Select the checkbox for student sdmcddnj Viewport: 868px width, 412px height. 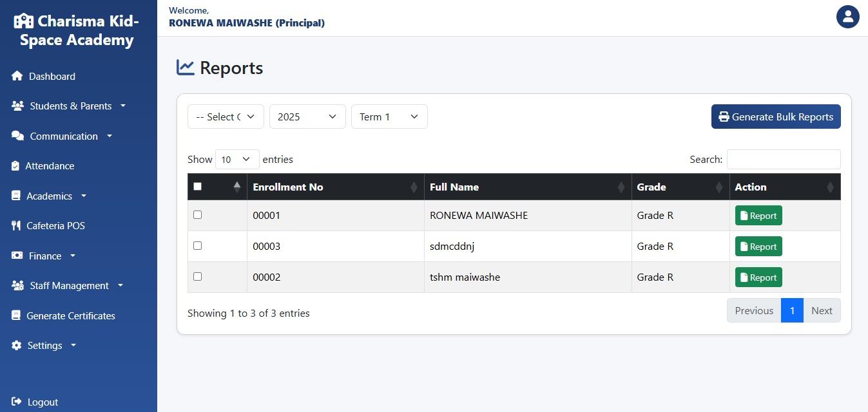tap(198, 246)
